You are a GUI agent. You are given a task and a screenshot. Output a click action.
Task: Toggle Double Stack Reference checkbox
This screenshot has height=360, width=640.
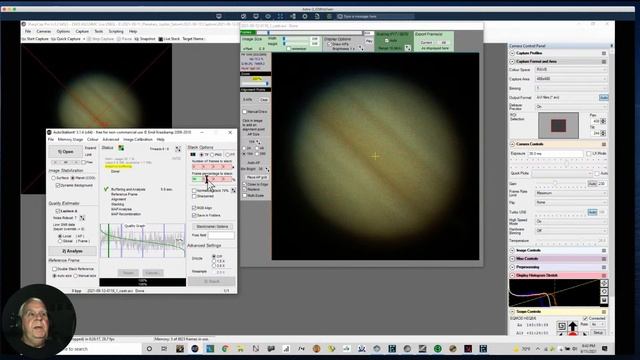pos(55,269)
